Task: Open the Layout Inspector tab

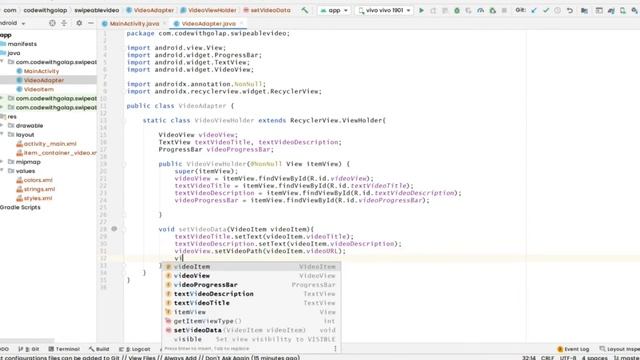Action: tap(620, 349)
